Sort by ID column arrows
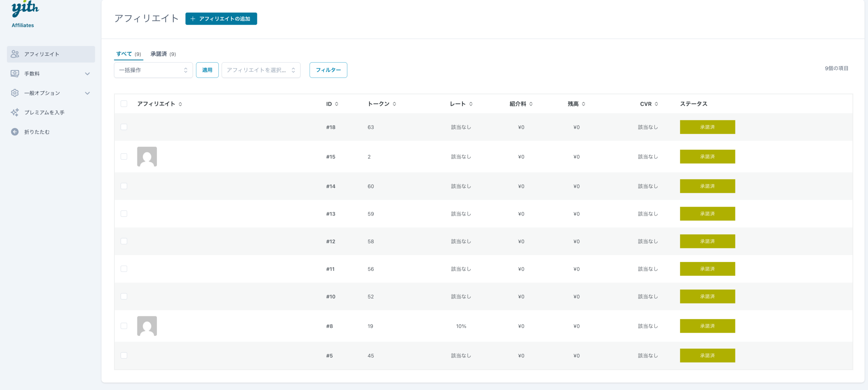Image resolution: width=868 pixels, height=390 pixels. (x=337, y=104)
